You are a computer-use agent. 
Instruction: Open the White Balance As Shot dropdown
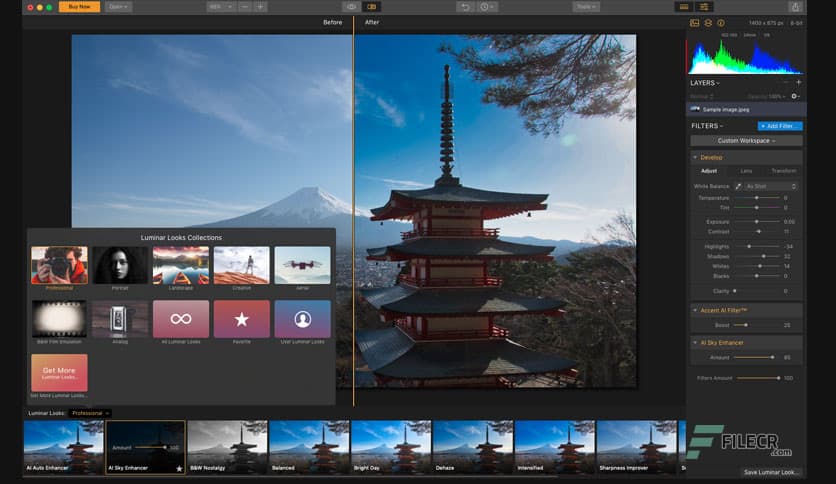[771, 187]
